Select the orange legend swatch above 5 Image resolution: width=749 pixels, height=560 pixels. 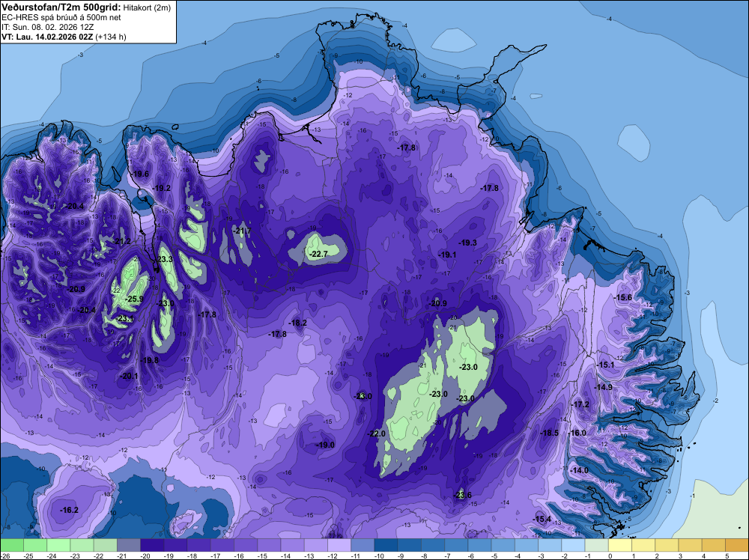737,545
